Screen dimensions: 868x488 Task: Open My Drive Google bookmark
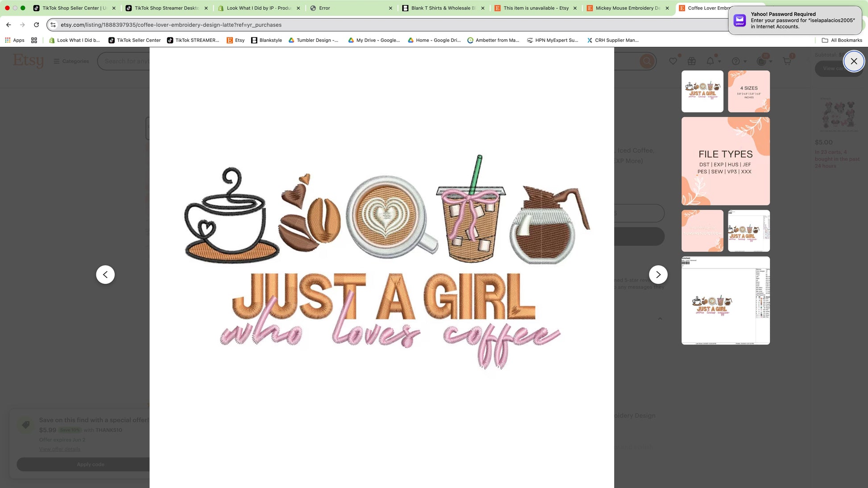(x=374, y=40)
